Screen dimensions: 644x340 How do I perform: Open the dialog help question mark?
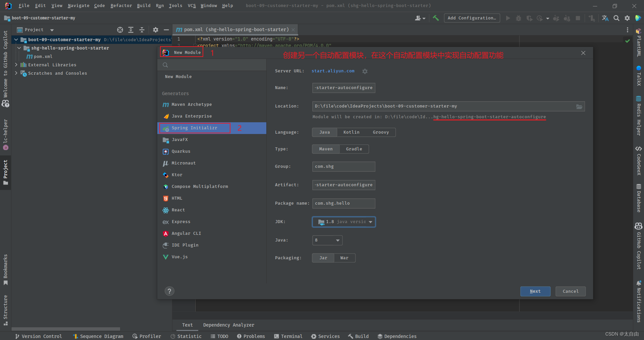[169, 291]
